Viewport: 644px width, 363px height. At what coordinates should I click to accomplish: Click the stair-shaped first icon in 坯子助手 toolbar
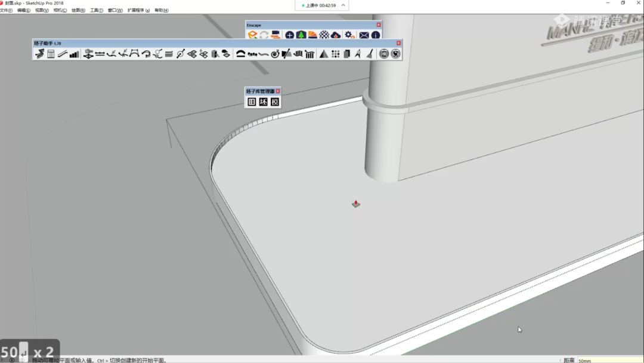tap(39, 54)
